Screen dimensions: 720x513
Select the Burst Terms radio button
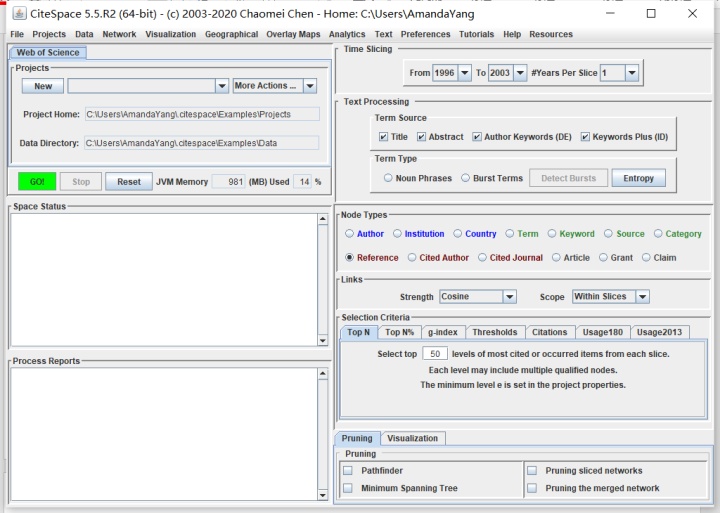466,178
